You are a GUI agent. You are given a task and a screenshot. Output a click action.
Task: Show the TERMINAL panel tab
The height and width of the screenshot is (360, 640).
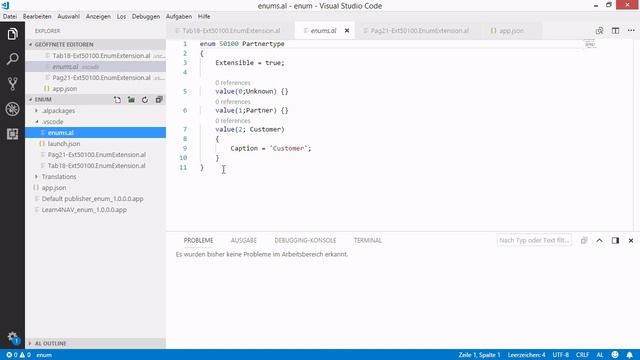click(x=368, y=240)
